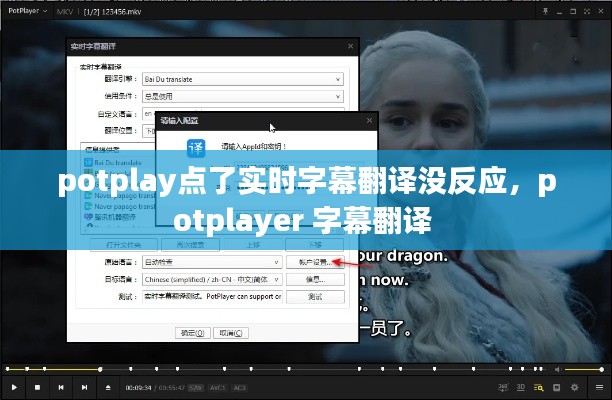Click the 帐户设置 account settings button
Screen dimensions: 612x400
pos(315,262)
